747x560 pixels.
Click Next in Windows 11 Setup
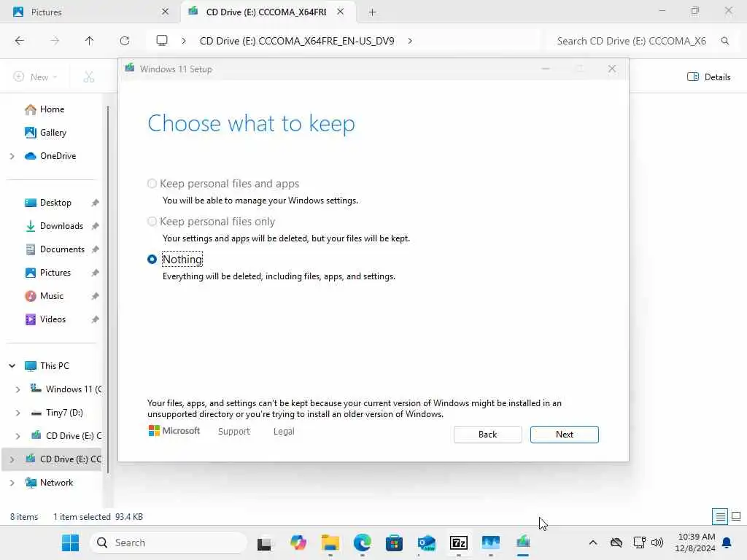point(564,435)
